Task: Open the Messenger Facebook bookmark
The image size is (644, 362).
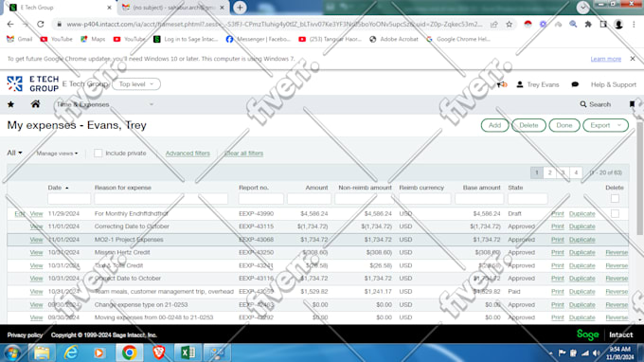Action: (259, 39)
